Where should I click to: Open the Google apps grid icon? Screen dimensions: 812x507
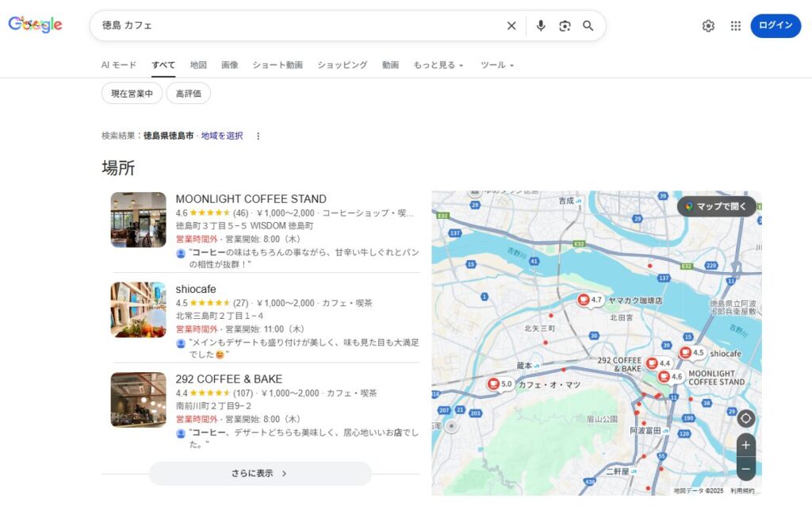click(x=736, y=25)
